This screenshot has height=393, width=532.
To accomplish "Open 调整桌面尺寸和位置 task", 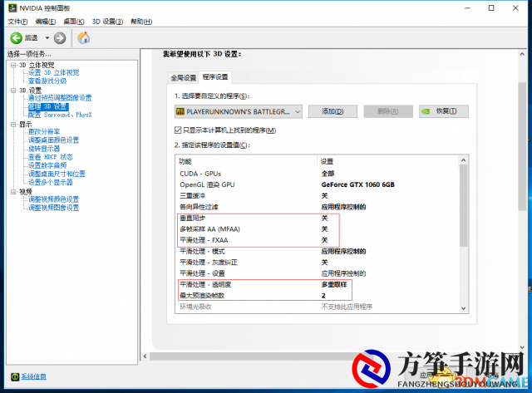I will click(57, 174).
